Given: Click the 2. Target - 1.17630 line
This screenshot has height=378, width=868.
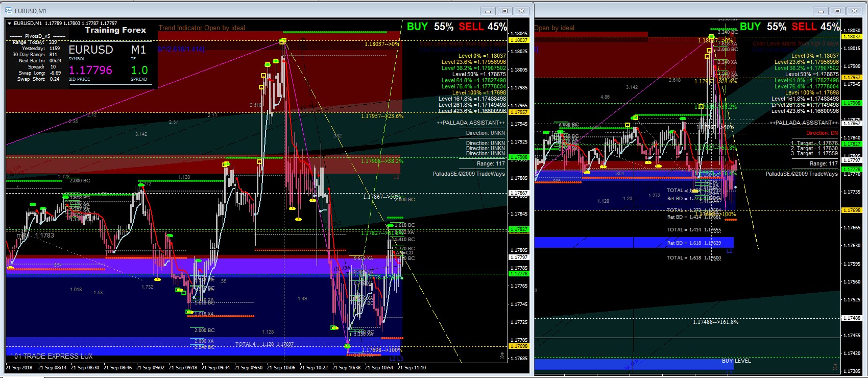Looking at the screenshot, I should tap(814, 149).
